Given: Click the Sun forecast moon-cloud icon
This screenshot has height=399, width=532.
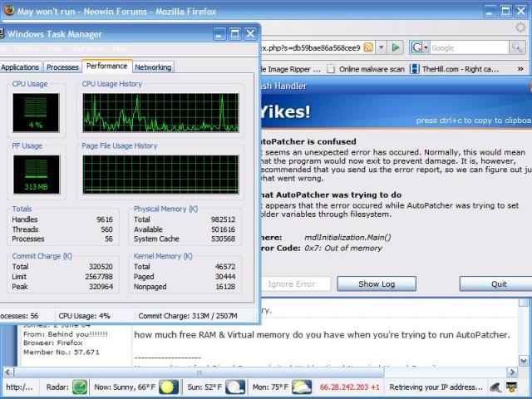Looking at the screenshot, I should click(235, 387).
